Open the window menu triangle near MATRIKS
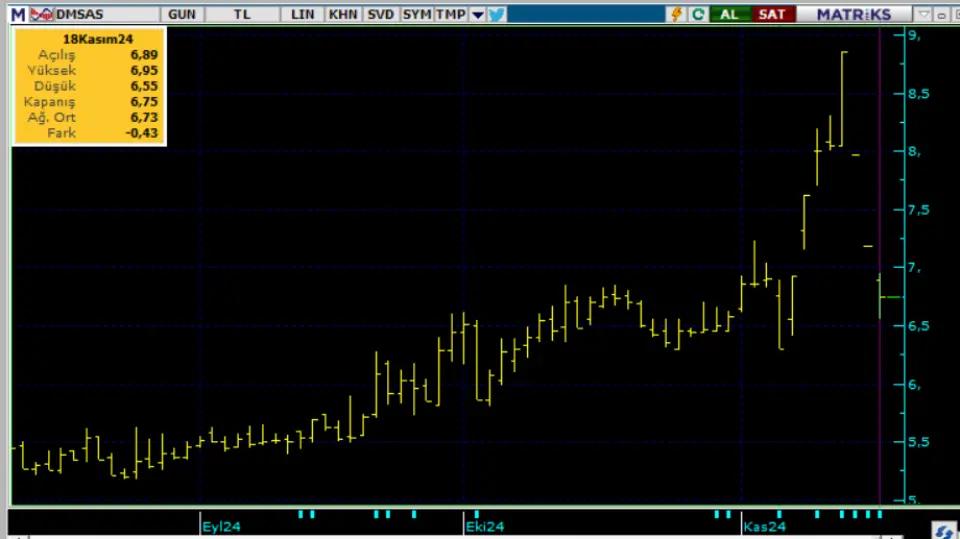 click(x=923, y=15)
